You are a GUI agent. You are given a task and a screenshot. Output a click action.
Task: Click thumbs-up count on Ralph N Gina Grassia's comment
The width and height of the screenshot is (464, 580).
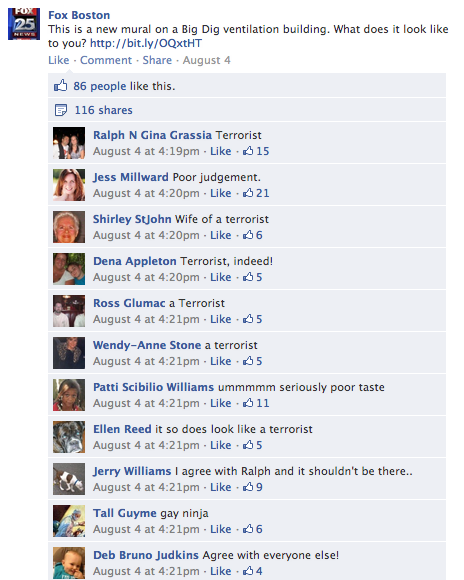tap(256, 151)
